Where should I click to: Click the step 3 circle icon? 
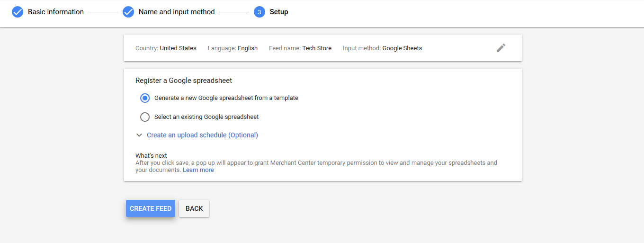pos(259,12)
